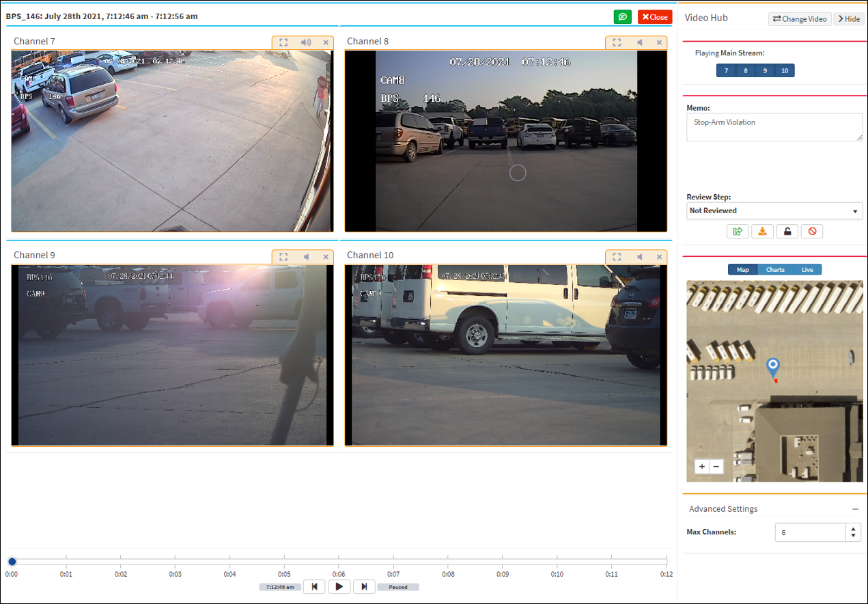Open Channel 10 in fullscreen view
The width and height of the screenshot is (868, 604).
617,257
